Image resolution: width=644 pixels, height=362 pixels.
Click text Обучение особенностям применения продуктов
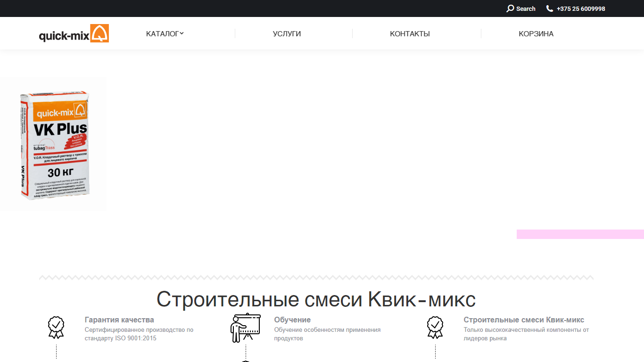click(x=327, y=334)
